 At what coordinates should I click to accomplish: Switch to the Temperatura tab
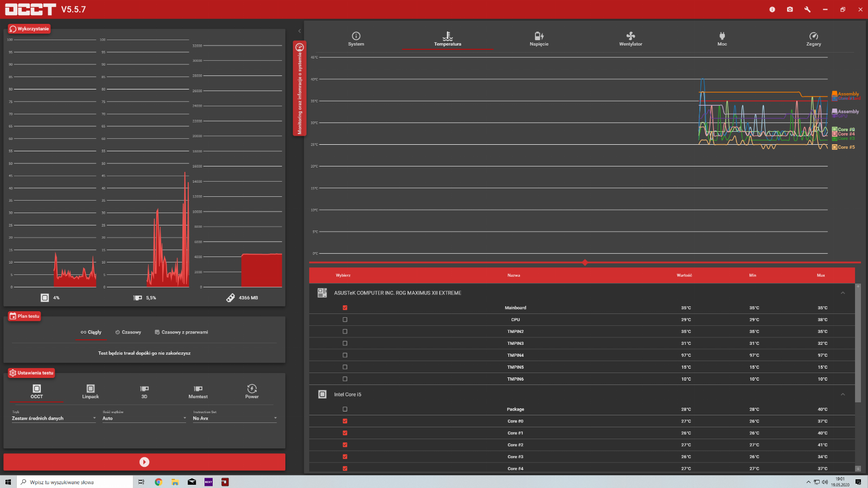(x=448, y=39)
